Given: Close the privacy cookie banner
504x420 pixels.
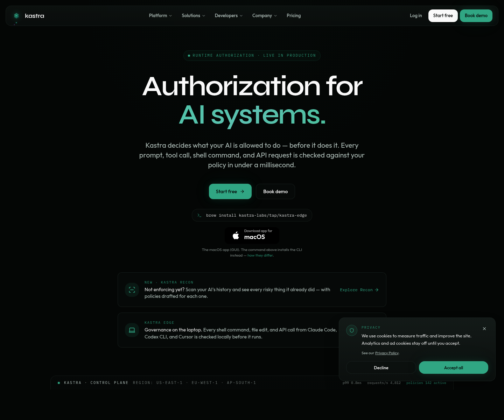Looking at the screenshot, I should click(x=484, y=329).
